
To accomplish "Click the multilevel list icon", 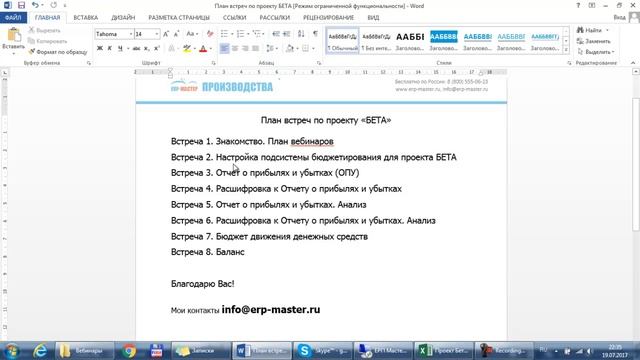I will [256, 34].
